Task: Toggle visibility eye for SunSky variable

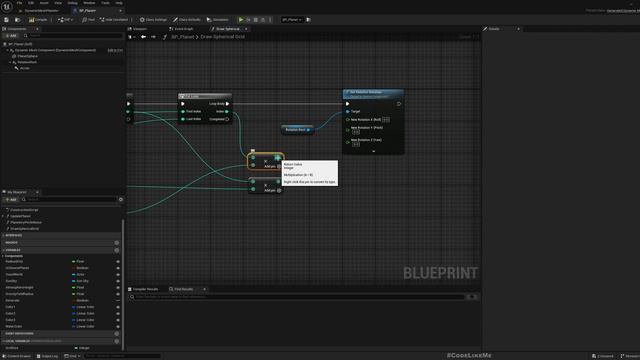Action: click(x=118, y=281)
